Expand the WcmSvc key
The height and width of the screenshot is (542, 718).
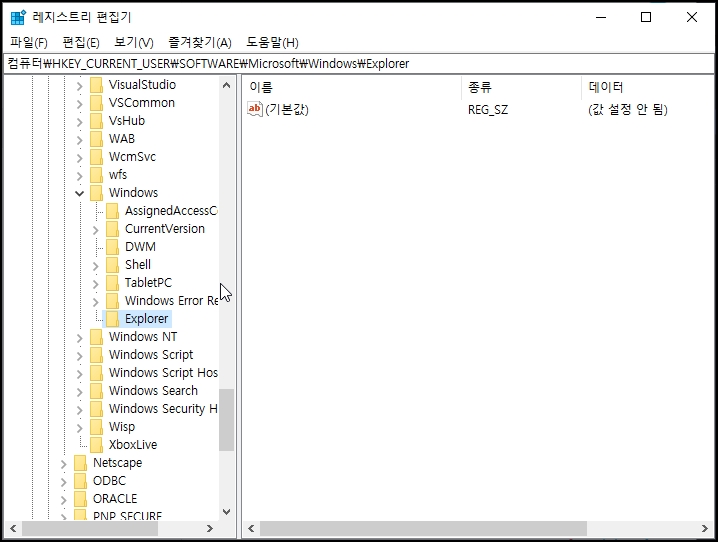click(80, 158)
